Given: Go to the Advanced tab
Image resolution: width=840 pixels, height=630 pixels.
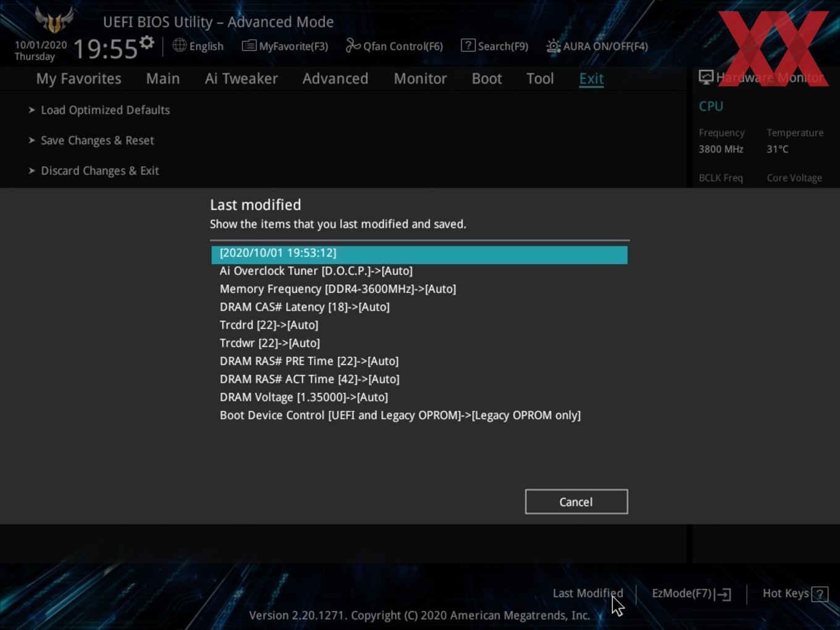Looking at the screenshot, I should pyautogui.click(x=335, y=78).
